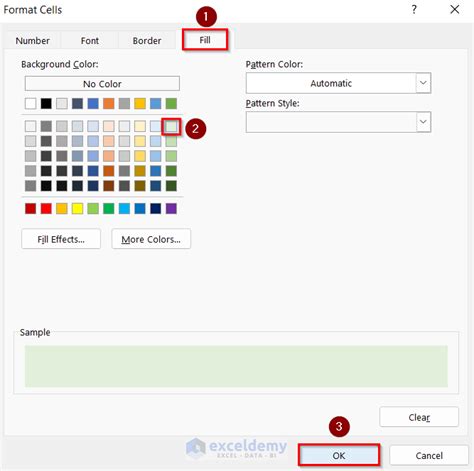Open the Pattern Style dropdown arrow
This screenshot has width=474, height=471.
pos(423,122)
